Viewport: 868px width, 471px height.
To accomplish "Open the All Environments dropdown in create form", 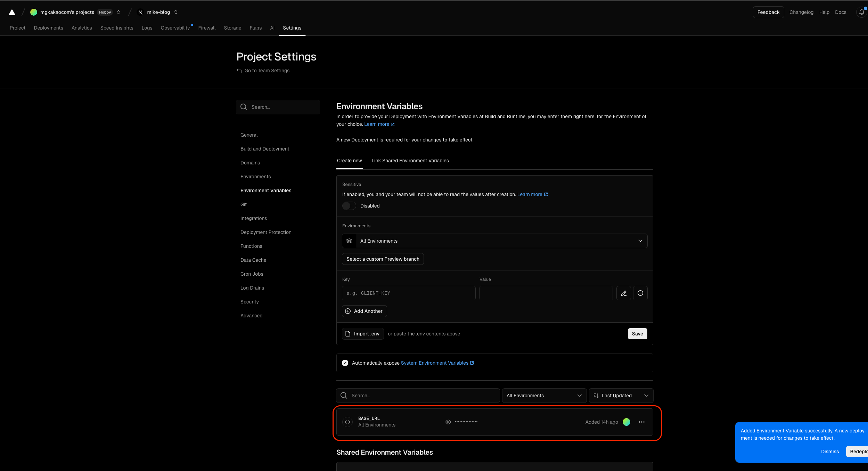I will click(x=495, y=241).
